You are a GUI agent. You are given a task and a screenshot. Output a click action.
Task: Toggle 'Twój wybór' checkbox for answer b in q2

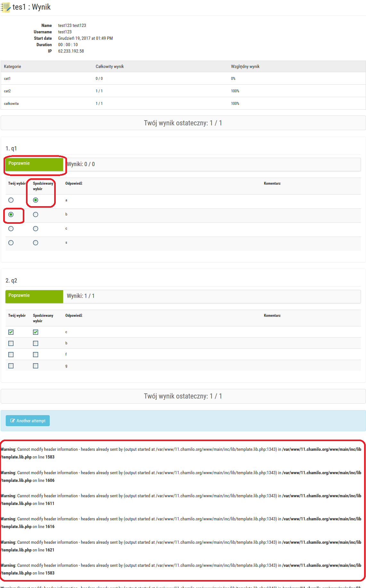(11, 343)
